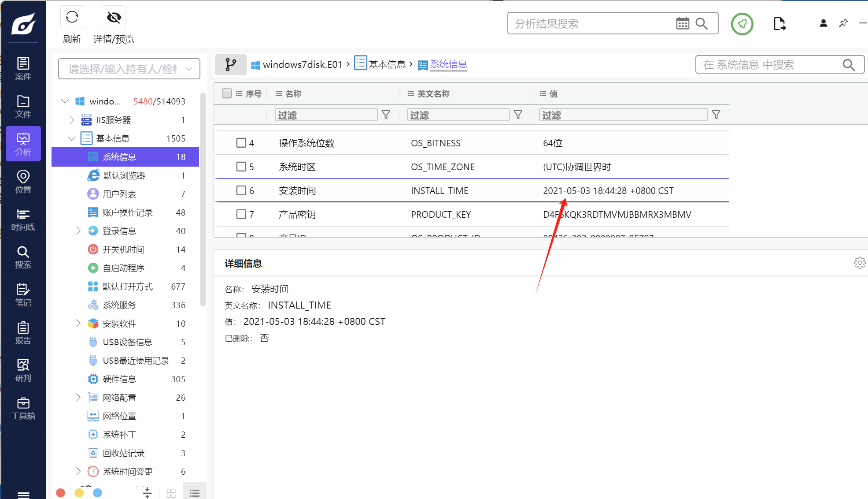Image resolution: width=868 pixels, height=499 pixels.
Task: Check the box for row 6 安装时间
Action: pyautogui.click(x=241, y=190)
